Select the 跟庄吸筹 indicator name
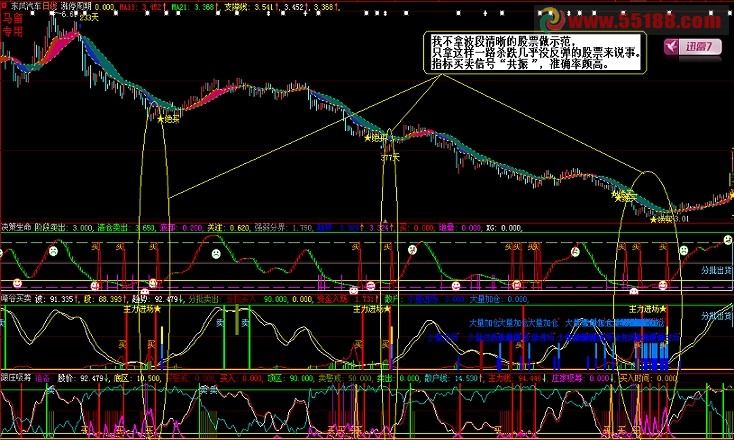The height and width of the screenshot is (440, 734). tap(16, 377)
